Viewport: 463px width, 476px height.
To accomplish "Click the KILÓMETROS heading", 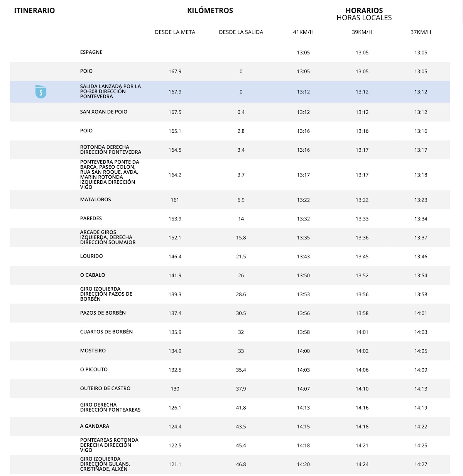I will (210, 11).
